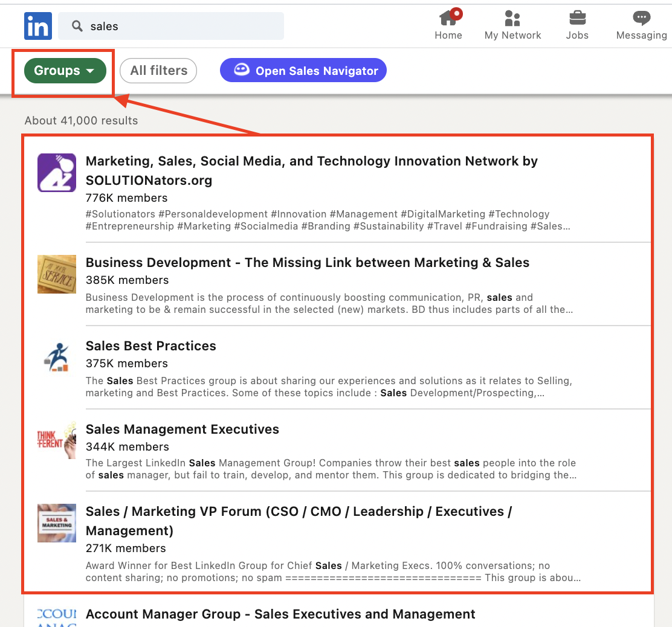Go to Messaging label
The image size is (672, 627).
coord(642,36)
